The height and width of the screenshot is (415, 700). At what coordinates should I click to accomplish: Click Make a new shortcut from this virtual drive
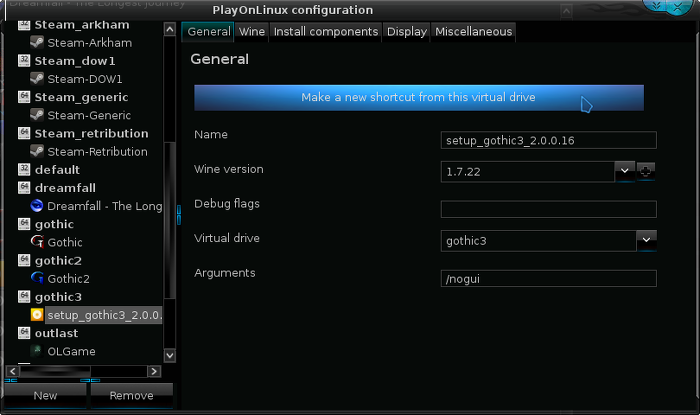pos(419,97)
